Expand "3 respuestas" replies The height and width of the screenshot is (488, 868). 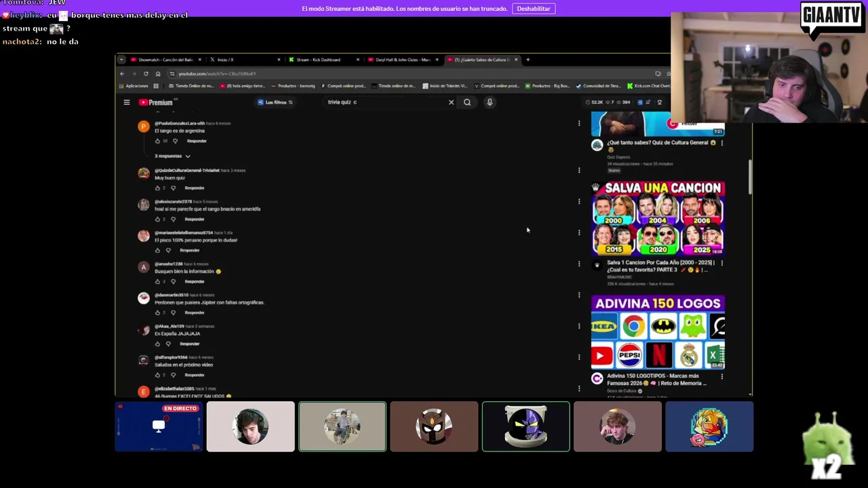(x=172, y=156)
